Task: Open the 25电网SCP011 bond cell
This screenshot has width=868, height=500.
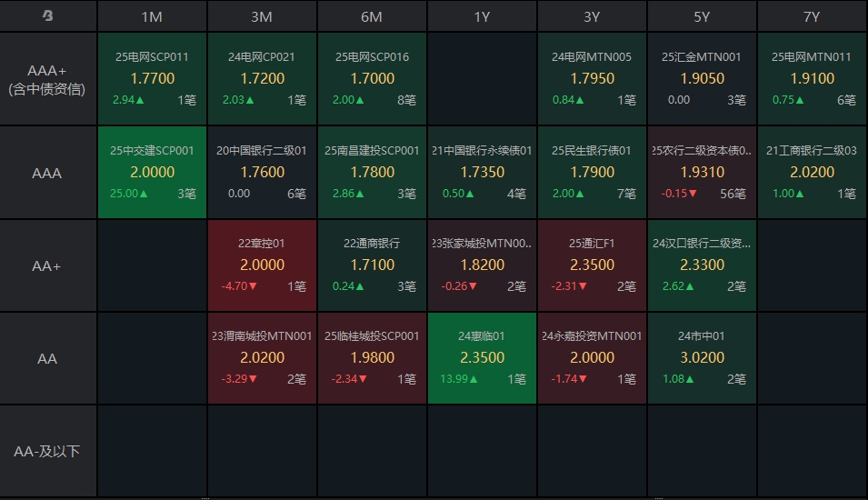Action: click(153, 79)
